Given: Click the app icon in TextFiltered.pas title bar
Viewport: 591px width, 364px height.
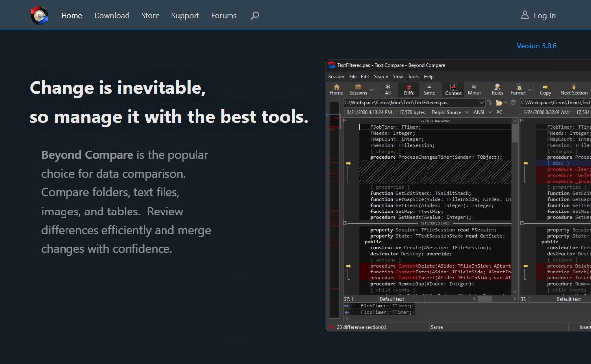Looking at the screenshot, I should click(331, 65).
